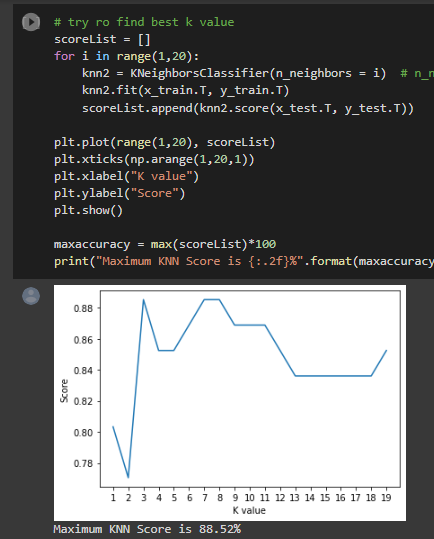The height and width of the screenshot is (539, 434).
Task: Click the 'K value' x-axis label
Action: 249,510
